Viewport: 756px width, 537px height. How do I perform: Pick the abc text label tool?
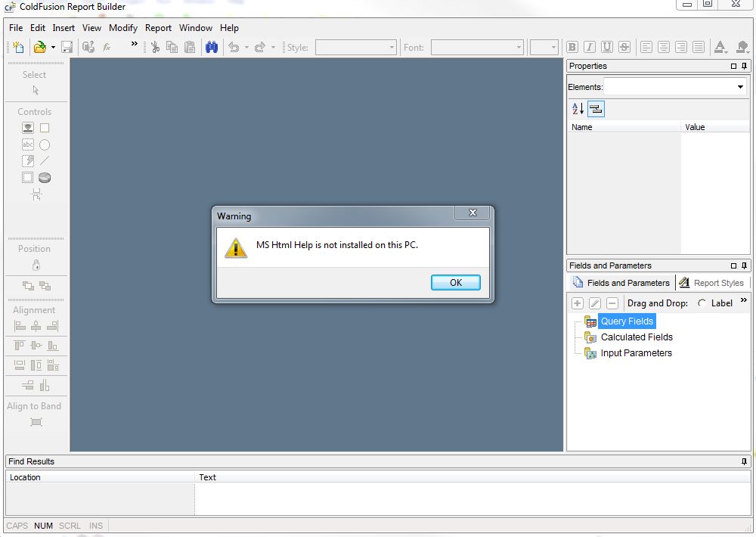tap(28, 144)
